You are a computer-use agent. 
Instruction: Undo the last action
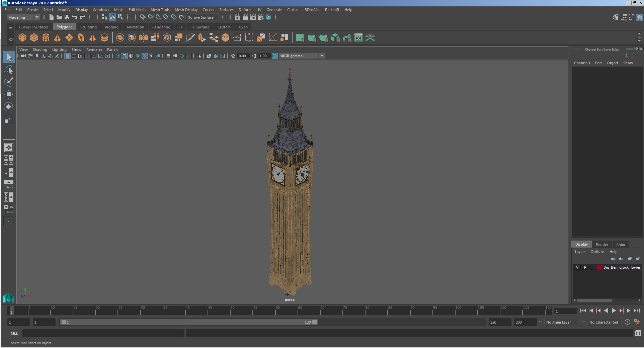pyautogui.click(x=75, y=17)
